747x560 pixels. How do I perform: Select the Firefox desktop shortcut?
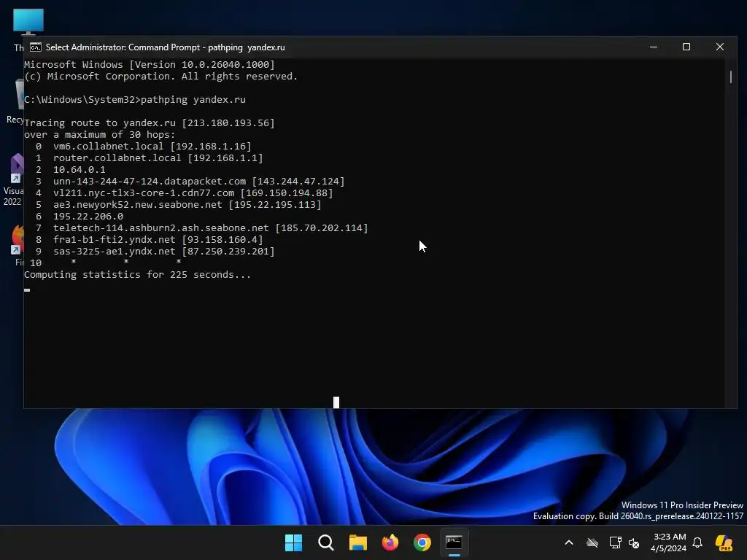click(x=18, y=245)
